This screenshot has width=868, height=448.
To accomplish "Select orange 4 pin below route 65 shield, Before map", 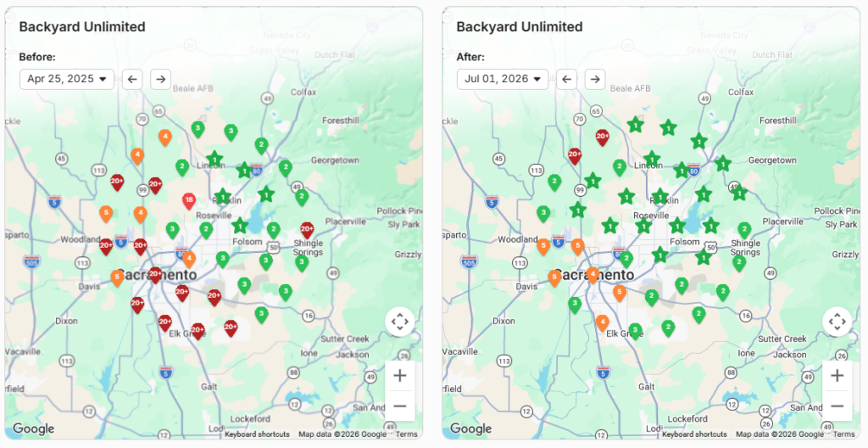I will (x=164, y=137).
